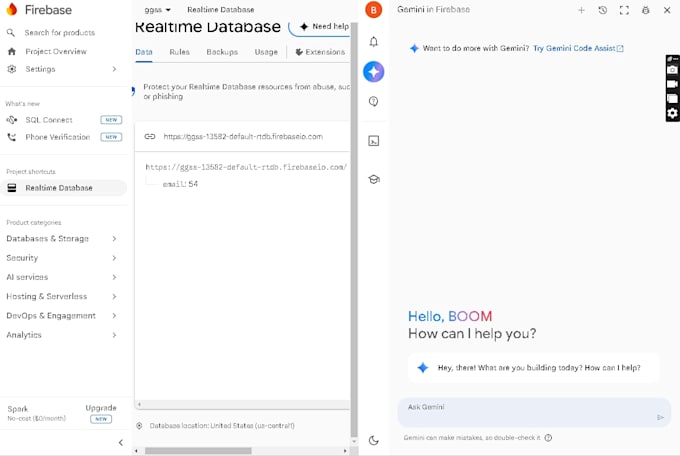
Task: Start a new Gemini chat with plus icon
Action: [581, 10]
